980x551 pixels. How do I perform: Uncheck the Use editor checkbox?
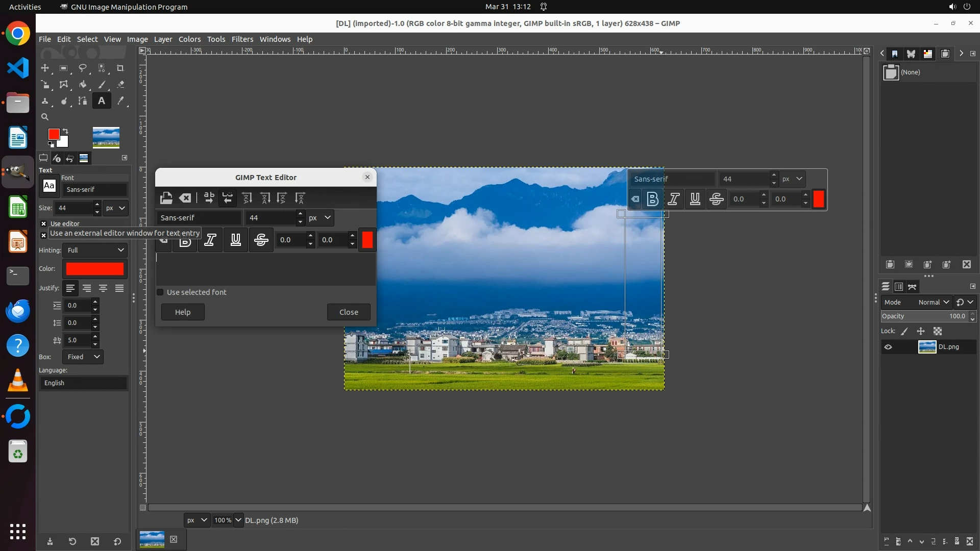tap(44, 223)
